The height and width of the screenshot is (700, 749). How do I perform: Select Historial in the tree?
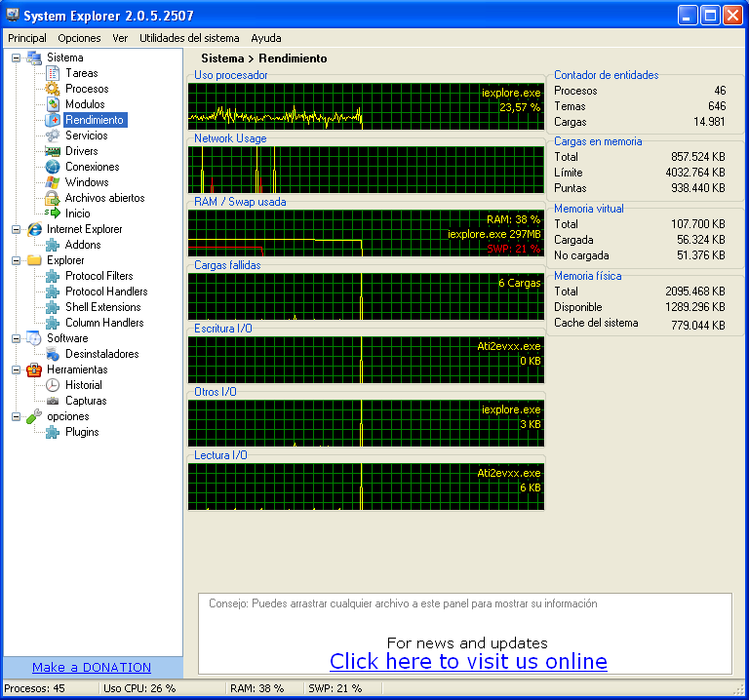pyautogui.click(x=84, y=385)
